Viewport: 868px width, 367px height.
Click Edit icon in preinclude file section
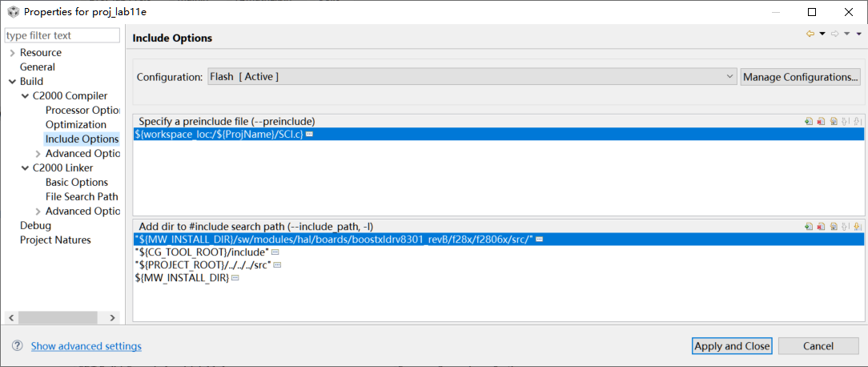pos(834,121)
